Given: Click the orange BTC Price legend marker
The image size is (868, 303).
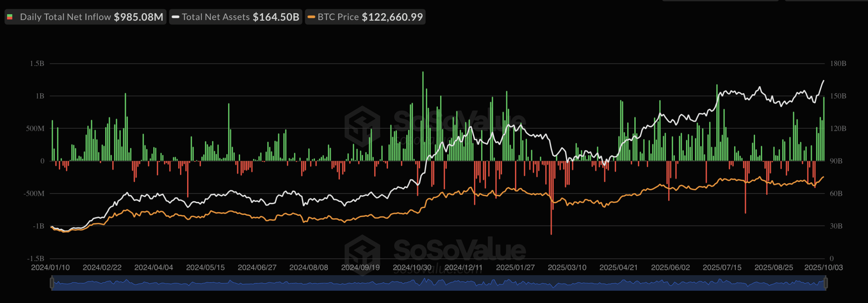Looking at the screenshot, I should [x=311, y=17].
